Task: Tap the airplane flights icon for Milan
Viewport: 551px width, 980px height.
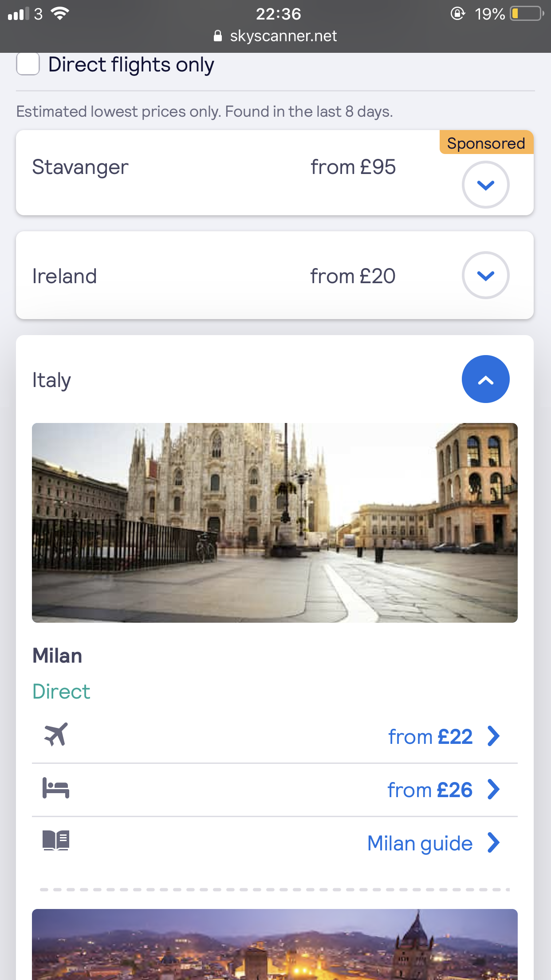Action: 56,734
